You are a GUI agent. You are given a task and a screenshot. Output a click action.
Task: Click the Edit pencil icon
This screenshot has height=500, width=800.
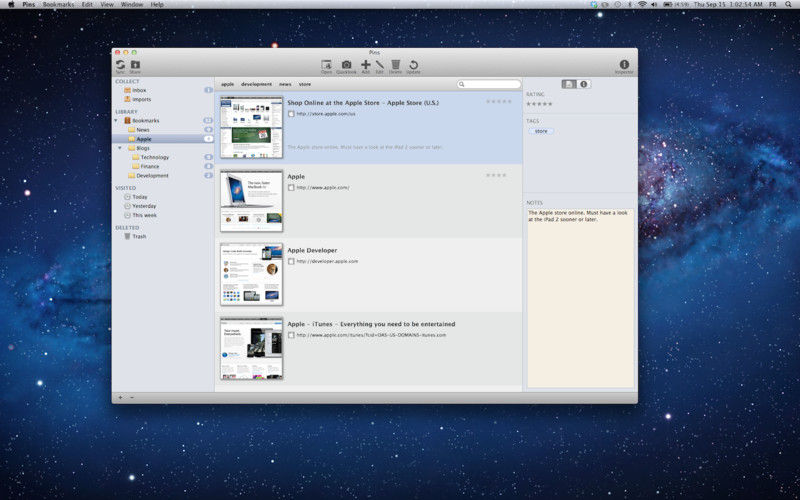pyautogui.click(x=380, y=65)
